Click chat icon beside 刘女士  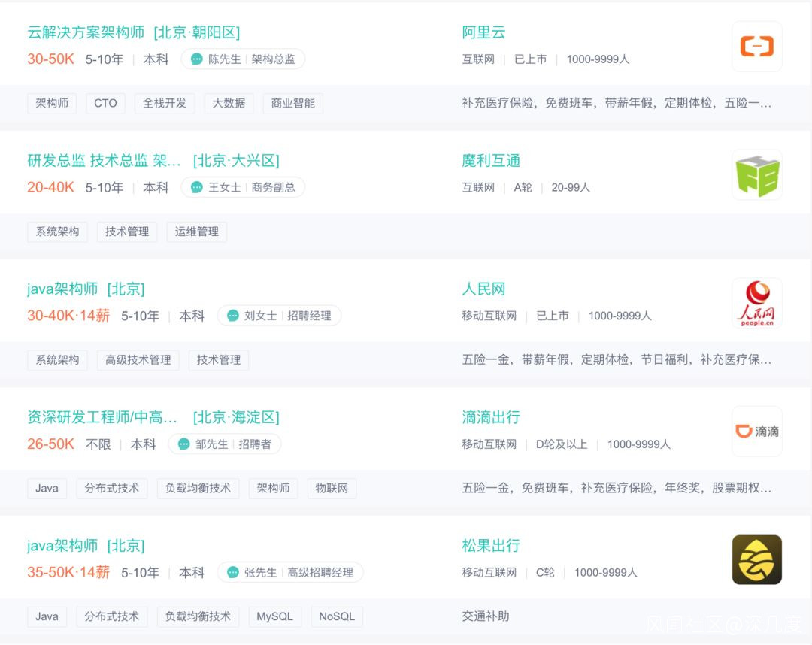pyautogui.click(x=233, y=316)
